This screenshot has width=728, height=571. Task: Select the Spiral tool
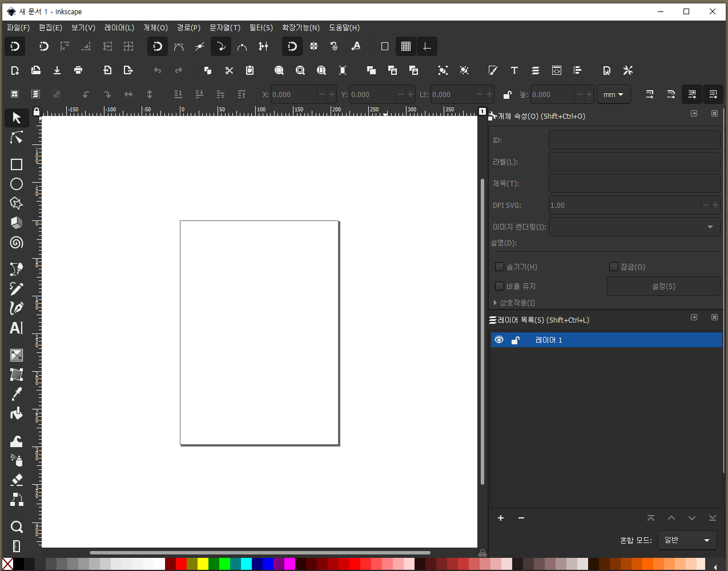tap(17, 243)
